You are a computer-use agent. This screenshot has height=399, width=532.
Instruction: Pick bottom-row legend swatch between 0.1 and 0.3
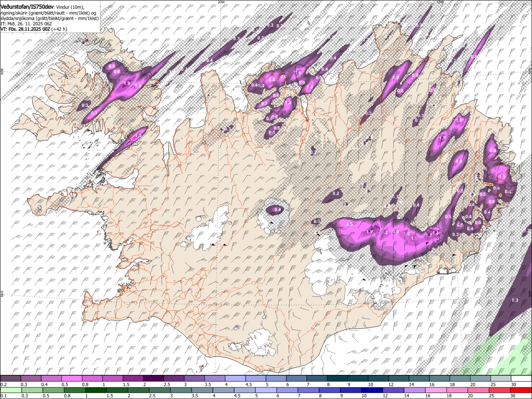pos(11,390)
